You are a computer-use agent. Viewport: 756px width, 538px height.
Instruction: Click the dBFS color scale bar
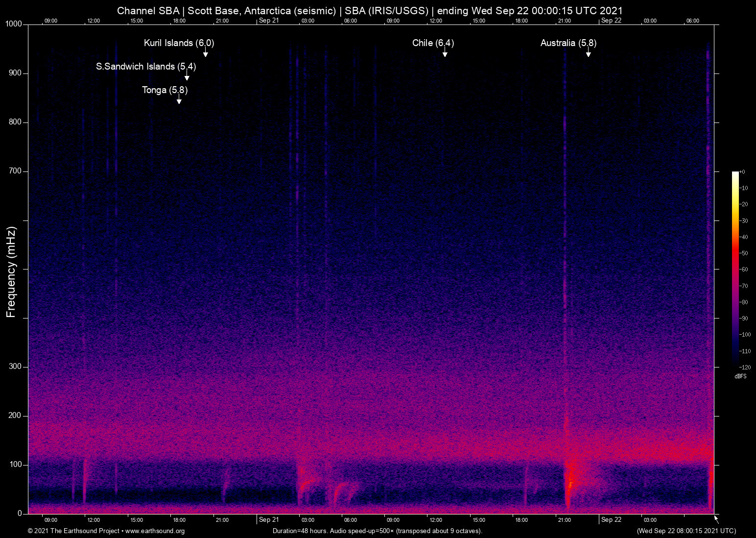[735, 269]
